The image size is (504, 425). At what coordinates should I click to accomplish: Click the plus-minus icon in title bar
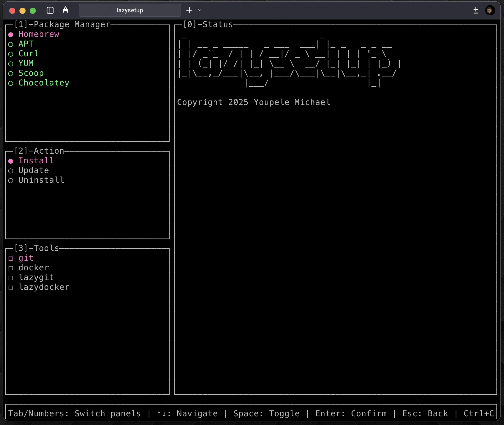point(476,10)
